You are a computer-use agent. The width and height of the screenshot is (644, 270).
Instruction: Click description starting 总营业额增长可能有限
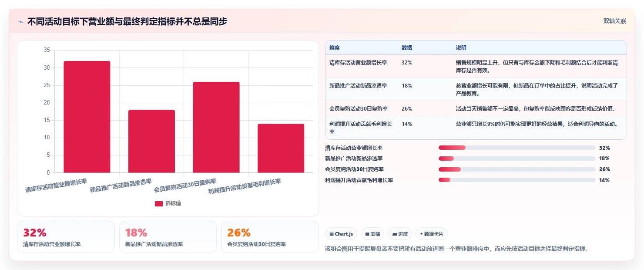(537, 89)
